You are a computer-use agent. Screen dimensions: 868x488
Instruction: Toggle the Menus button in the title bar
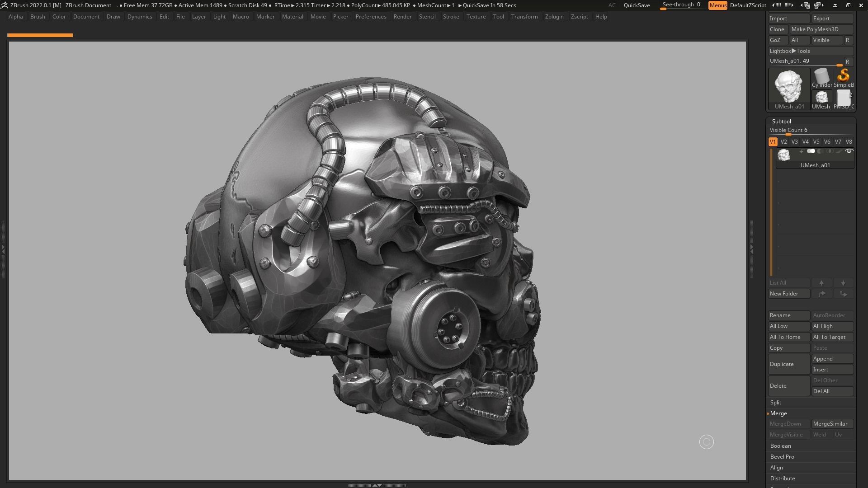click(x=718, y=5)
